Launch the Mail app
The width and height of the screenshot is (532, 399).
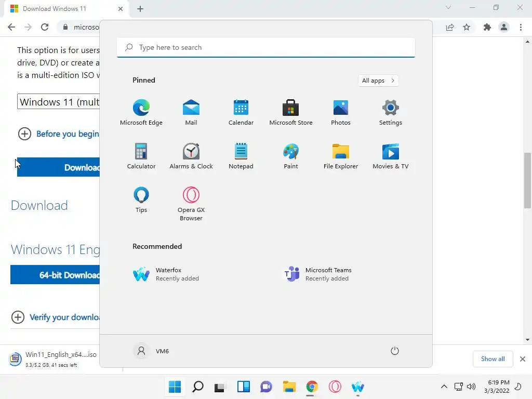pyautogui.click(x=191, y=113)
